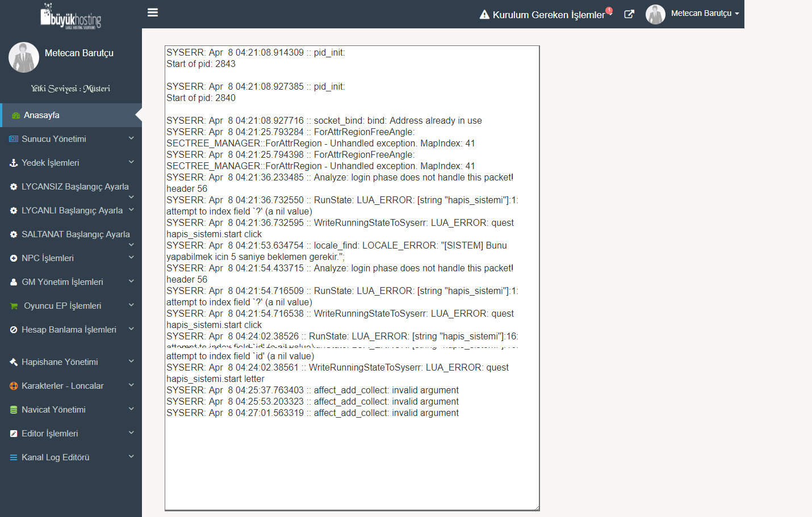Open the Metecan Barutçu user dropdown
The width and height of the screenshot is (812, 517).
(x=704, y=14)
